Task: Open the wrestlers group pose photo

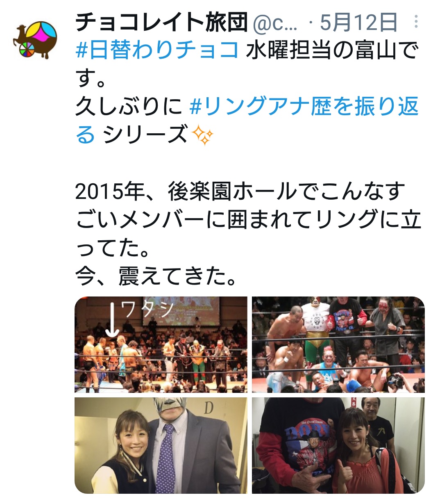Action: tap(338, 344)
